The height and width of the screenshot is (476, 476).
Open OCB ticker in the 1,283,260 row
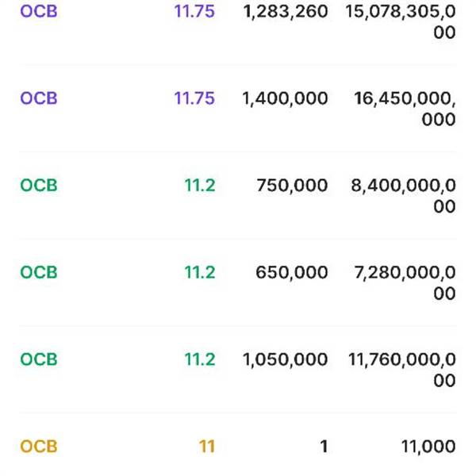39,12
